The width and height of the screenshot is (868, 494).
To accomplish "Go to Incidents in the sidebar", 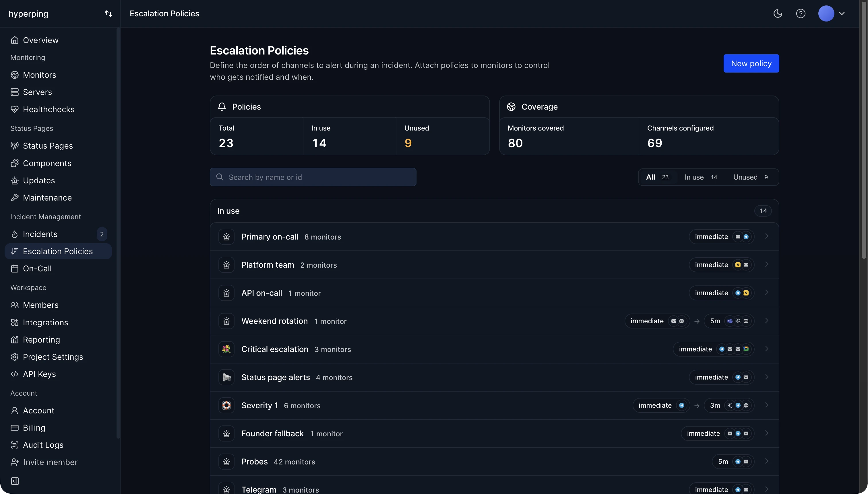I will click(58, 234).
